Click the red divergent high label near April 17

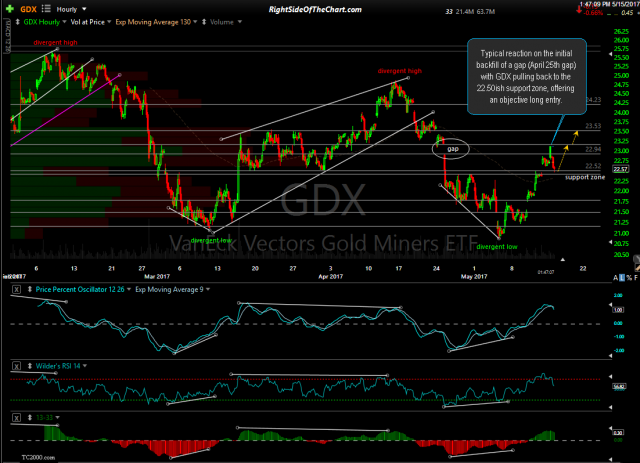pos(400,71)
